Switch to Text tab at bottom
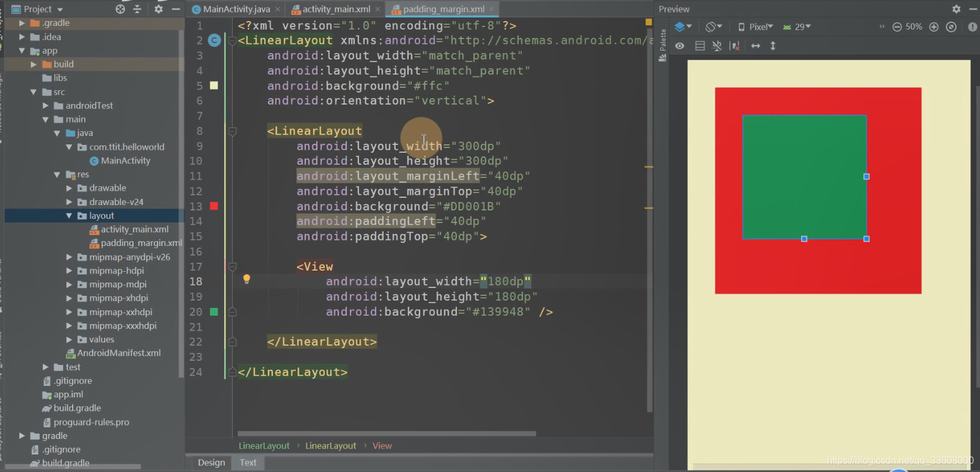This screenshot has height=472, width=980. click(x=248, y=462)
